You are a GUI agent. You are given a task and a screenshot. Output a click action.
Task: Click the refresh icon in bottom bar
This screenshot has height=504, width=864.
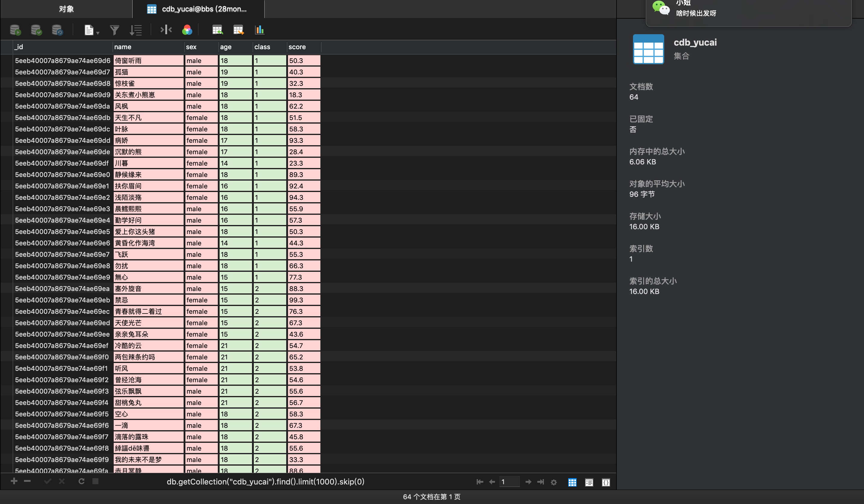(81, 481)
